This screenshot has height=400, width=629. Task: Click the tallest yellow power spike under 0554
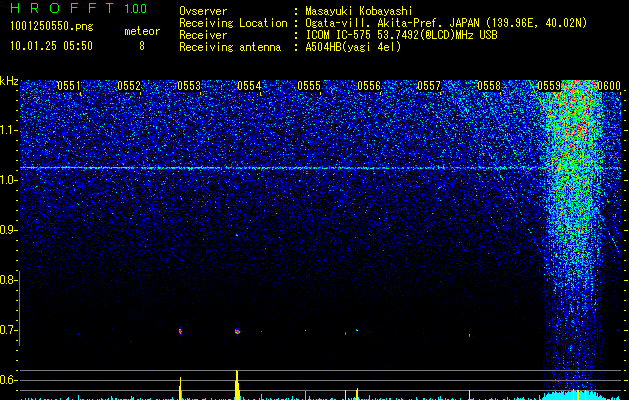(237, 385)
